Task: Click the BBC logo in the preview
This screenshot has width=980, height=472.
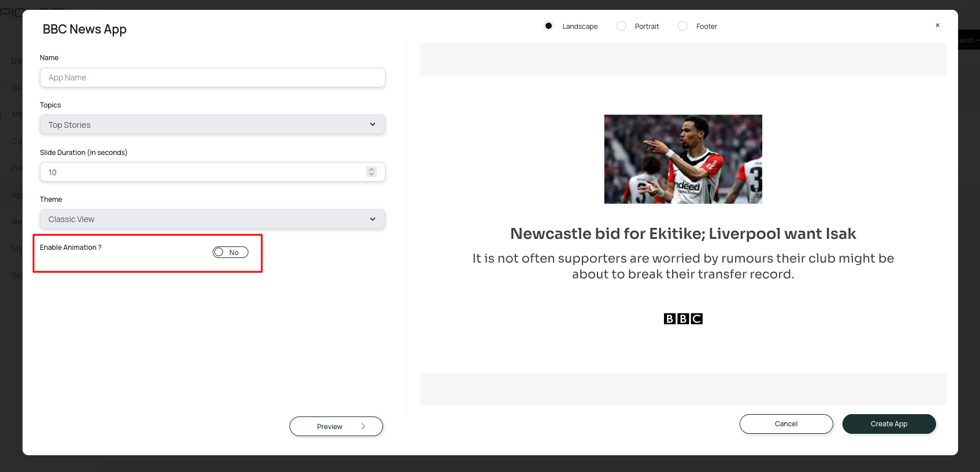Action: click(683, 319)
